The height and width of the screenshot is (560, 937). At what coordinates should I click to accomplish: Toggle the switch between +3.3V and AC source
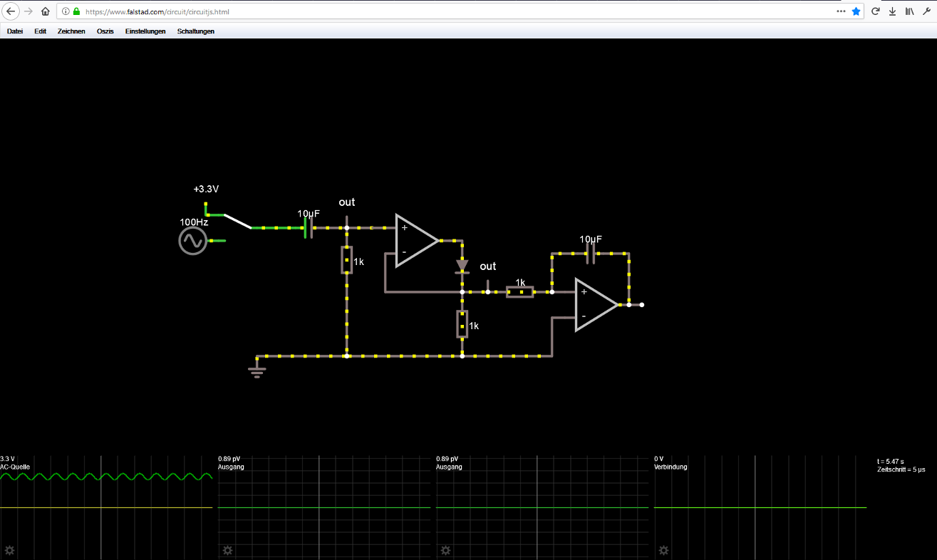(237, 221)
